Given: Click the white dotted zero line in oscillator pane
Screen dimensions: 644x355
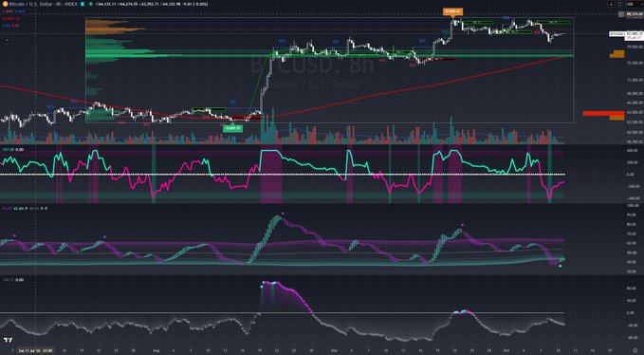Looking at the screenshot, I should [x=282, y=175].
